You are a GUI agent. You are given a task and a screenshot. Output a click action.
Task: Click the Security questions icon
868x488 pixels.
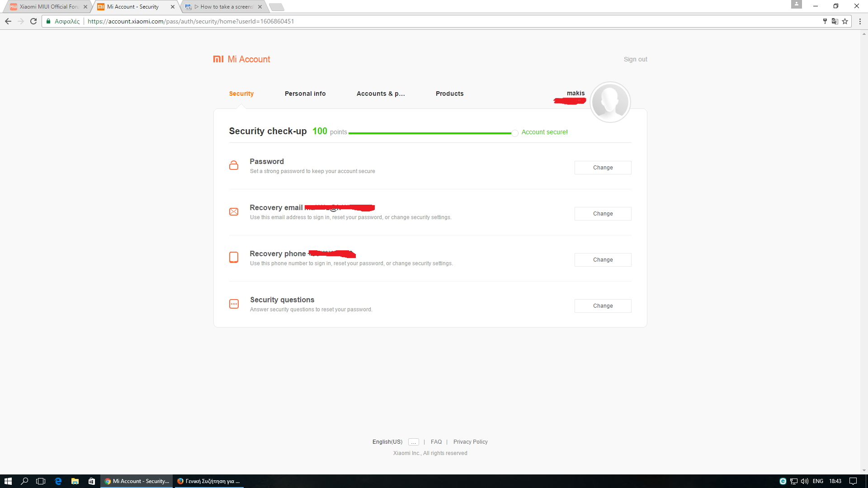tap(234, 304)
